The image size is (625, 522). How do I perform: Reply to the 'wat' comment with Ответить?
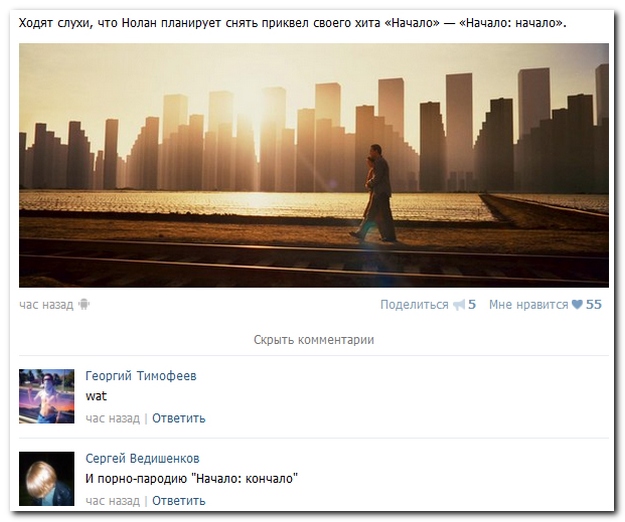[179, 418]
